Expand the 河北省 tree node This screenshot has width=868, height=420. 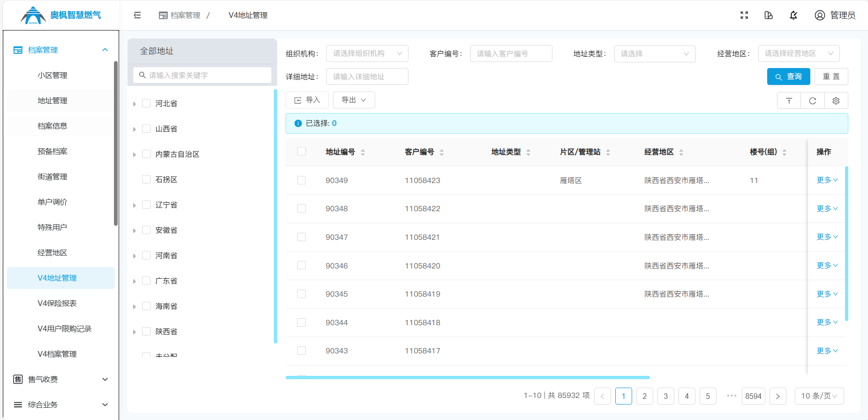[x=135, y=104]
